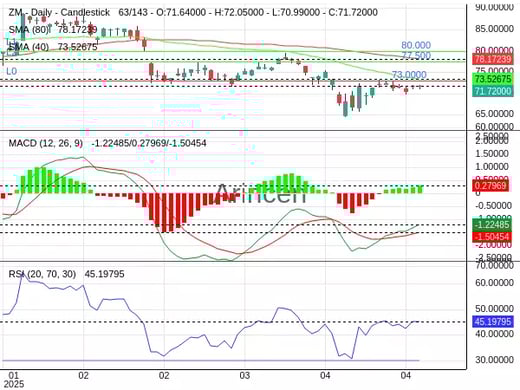Click the 01 2025 date label on time axis
The height and width of the screenshot is (390, 520).
click(13, 380)
